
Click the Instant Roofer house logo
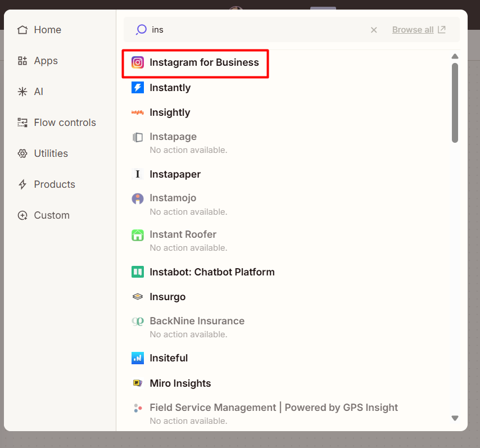pyautogui.click(x=138, y=235)
